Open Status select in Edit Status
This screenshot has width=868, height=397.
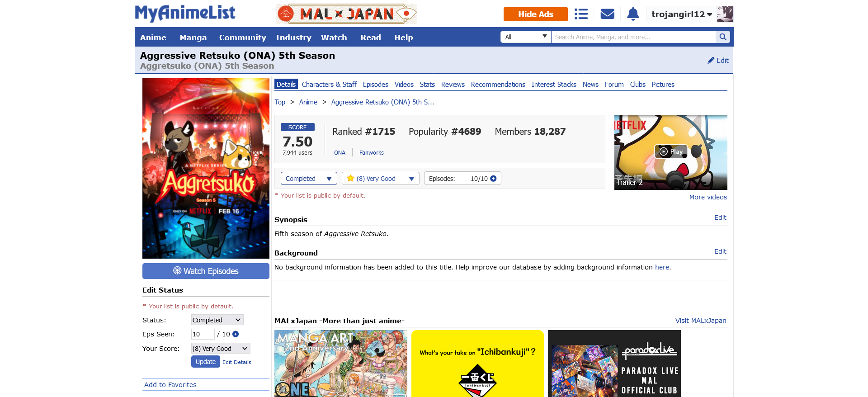(x=217, y=320)
